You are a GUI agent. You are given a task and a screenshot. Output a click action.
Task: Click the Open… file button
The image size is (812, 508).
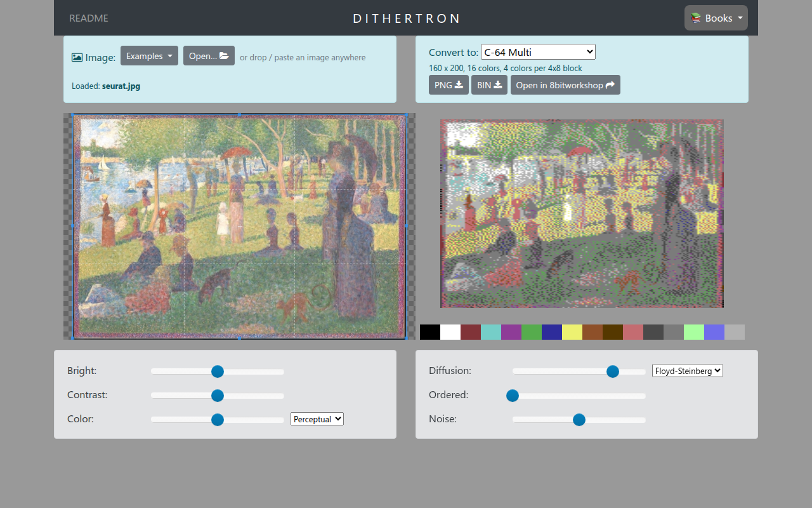209,56
